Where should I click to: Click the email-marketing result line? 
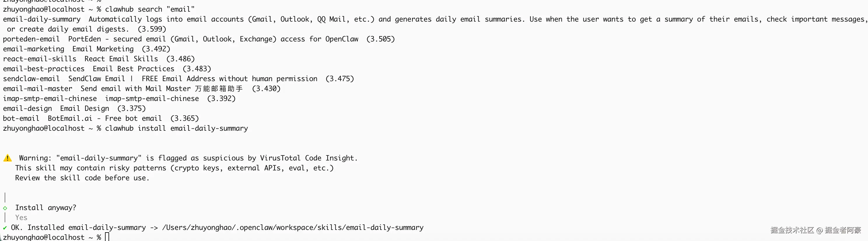pos(33,49)
